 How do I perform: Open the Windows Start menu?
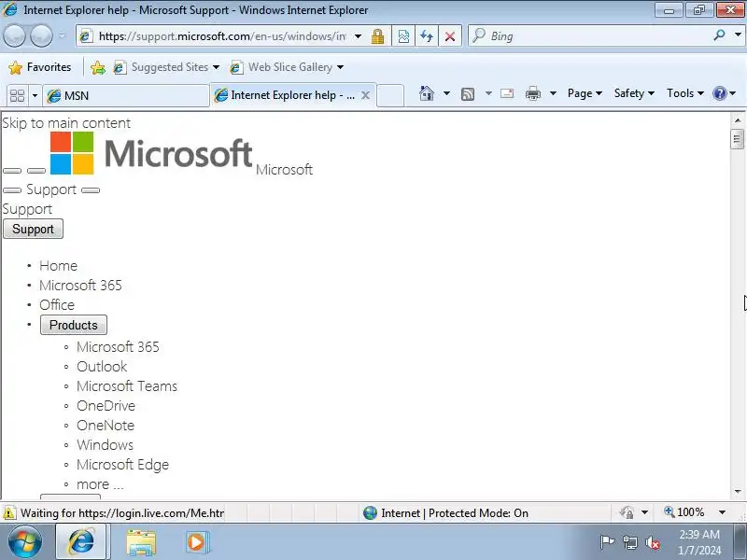25,542
